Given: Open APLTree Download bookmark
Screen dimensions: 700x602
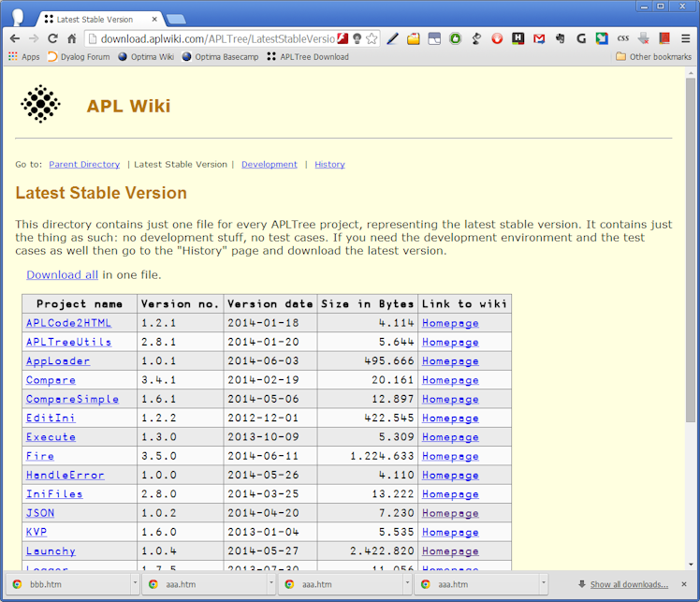Looking at the screenshot, I should coord(308,57).
